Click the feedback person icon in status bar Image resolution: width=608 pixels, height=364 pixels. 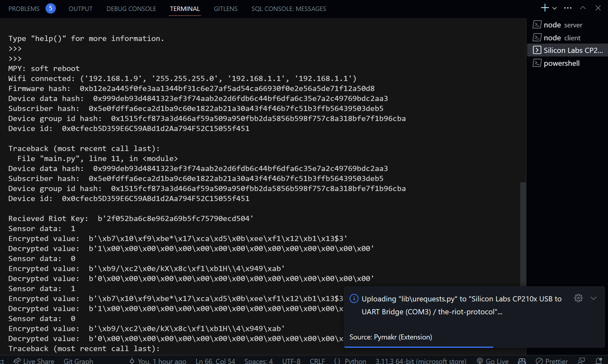pyautogui.click(x=581, y=361)
